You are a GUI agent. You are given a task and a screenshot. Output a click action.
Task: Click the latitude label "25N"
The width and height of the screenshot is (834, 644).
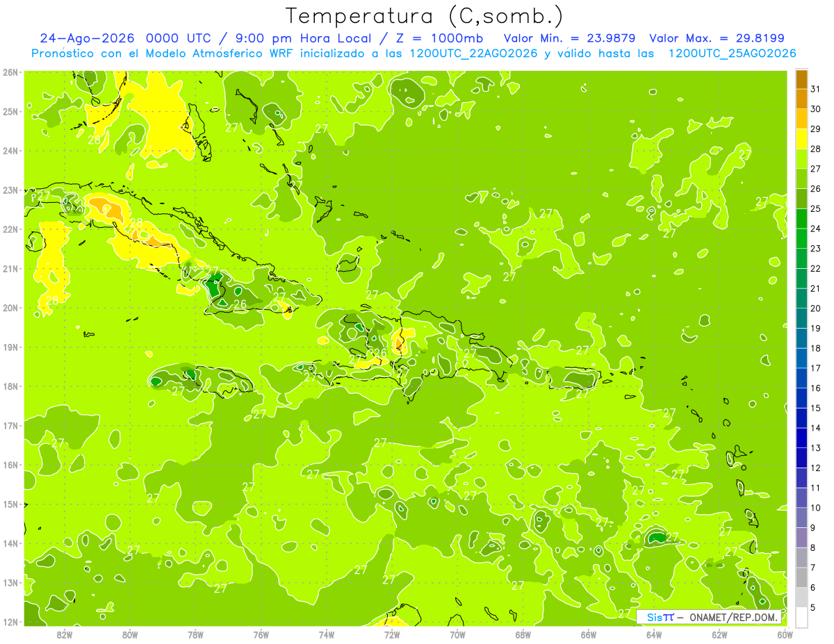[x=10, y=112]
